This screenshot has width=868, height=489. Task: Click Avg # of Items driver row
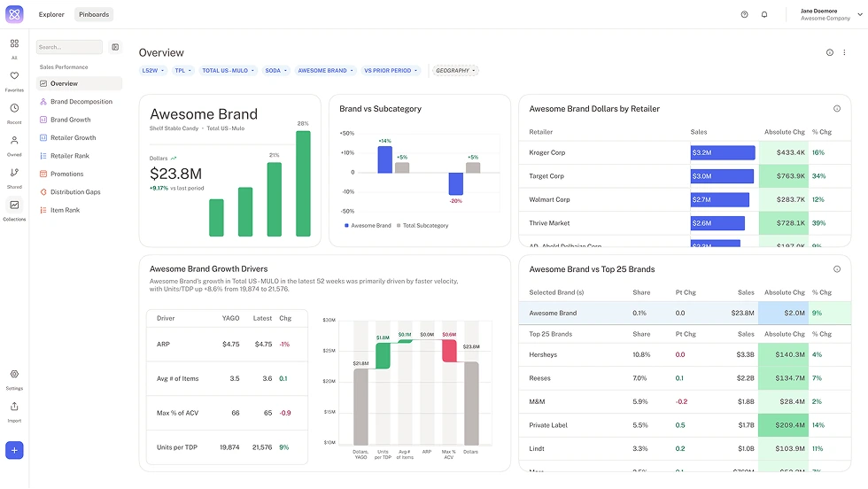point(227,379)
